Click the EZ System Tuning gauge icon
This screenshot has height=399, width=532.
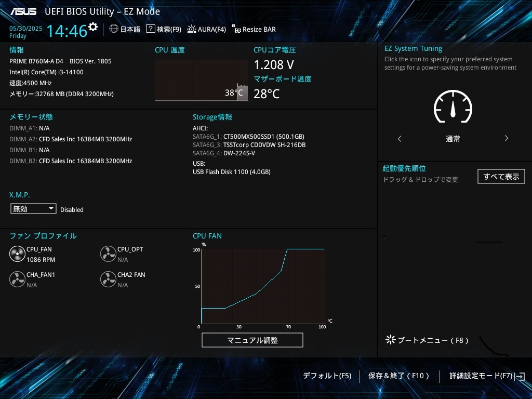click(x=453, y=107)
